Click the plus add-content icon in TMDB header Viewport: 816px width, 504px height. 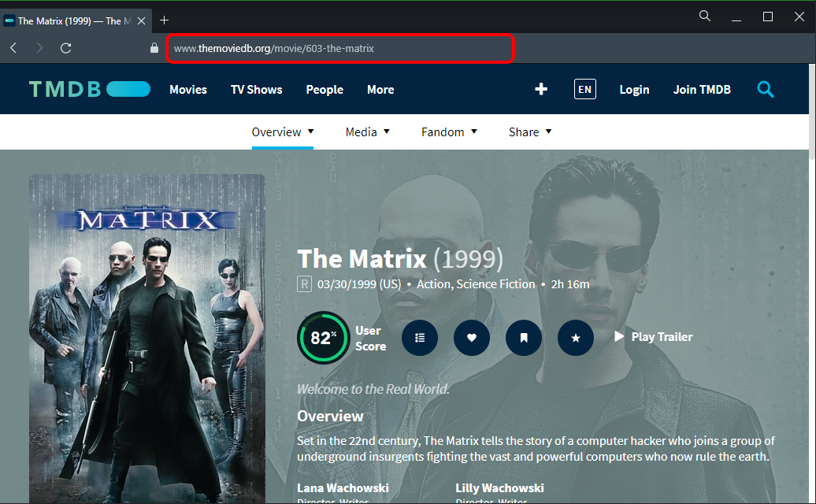pyautogui.click(x=541, y=90)
